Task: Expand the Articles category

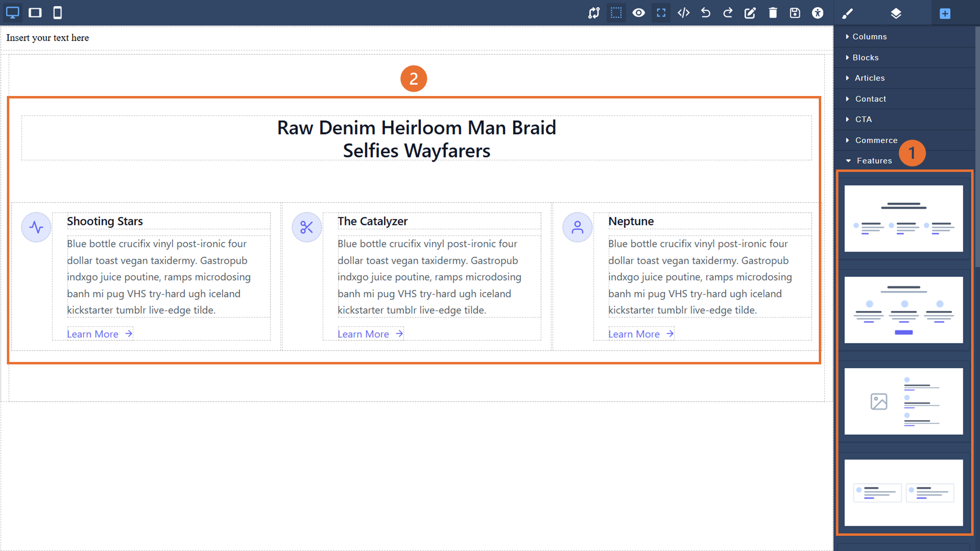Action: click(869, 78)
